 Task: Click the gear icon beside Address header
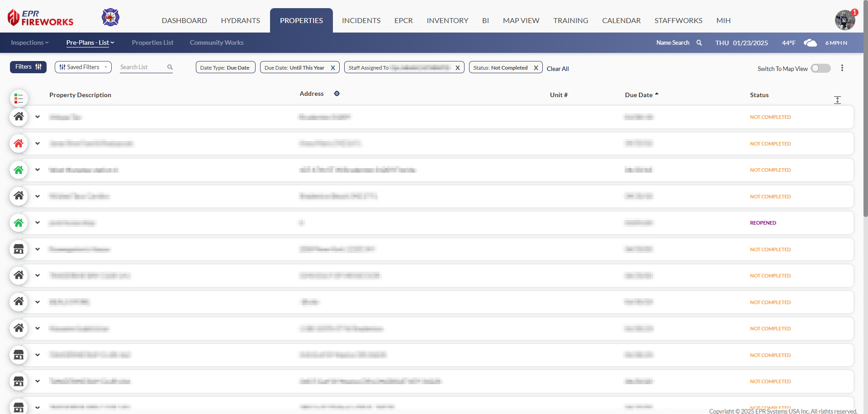coord(337,94)
